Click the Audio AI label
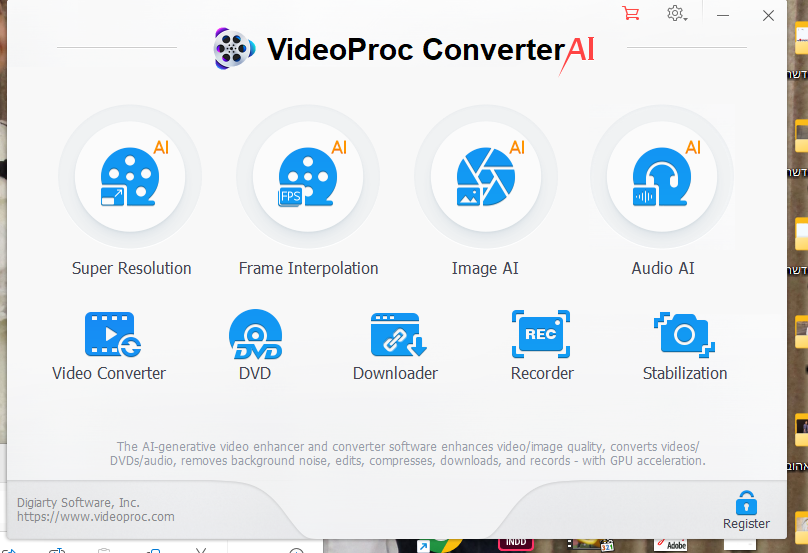Screen dimensions: 808x553 click(x=663, y=269)
